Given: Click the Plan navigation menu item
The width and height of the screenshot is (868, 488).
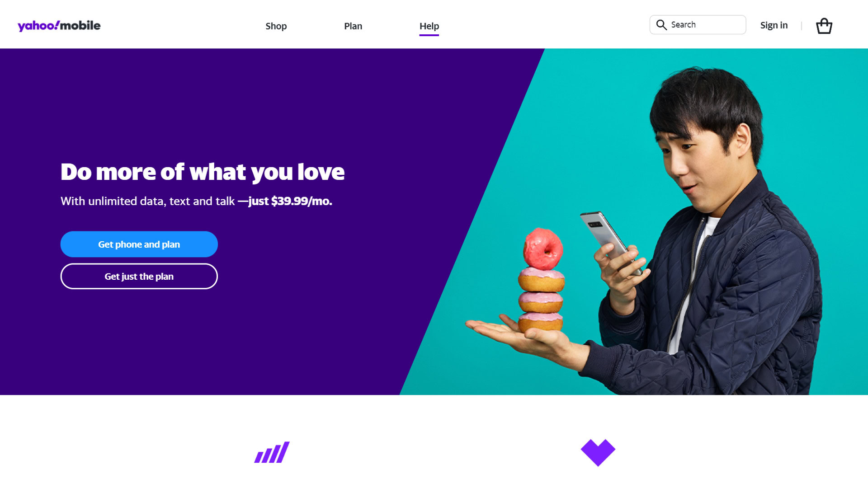Looking at the screenshot, I should (x=353, y=26).
